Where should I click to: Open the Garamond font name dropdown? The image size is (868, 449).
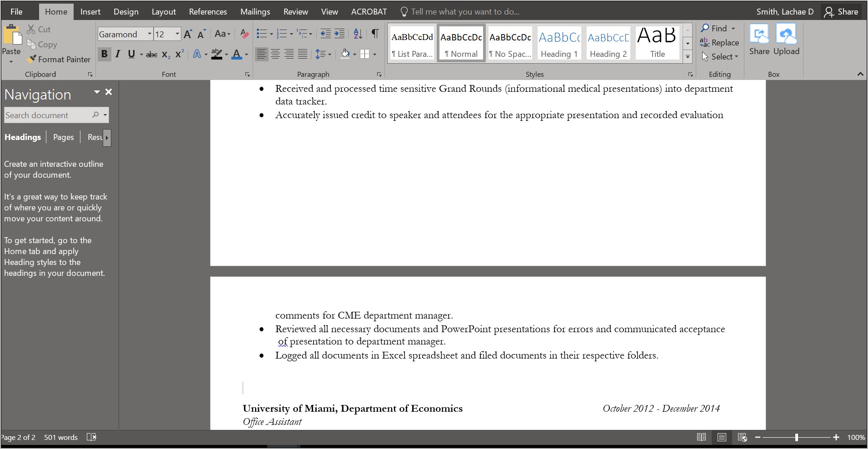149,34
